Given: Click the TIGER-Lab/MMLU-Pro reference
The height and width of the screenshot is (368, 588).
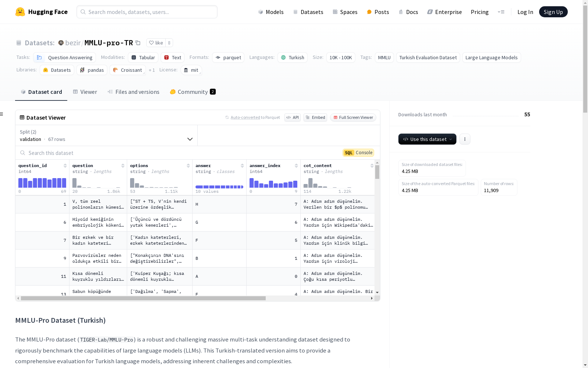Looking at the screenshot, I should point(107,340).
